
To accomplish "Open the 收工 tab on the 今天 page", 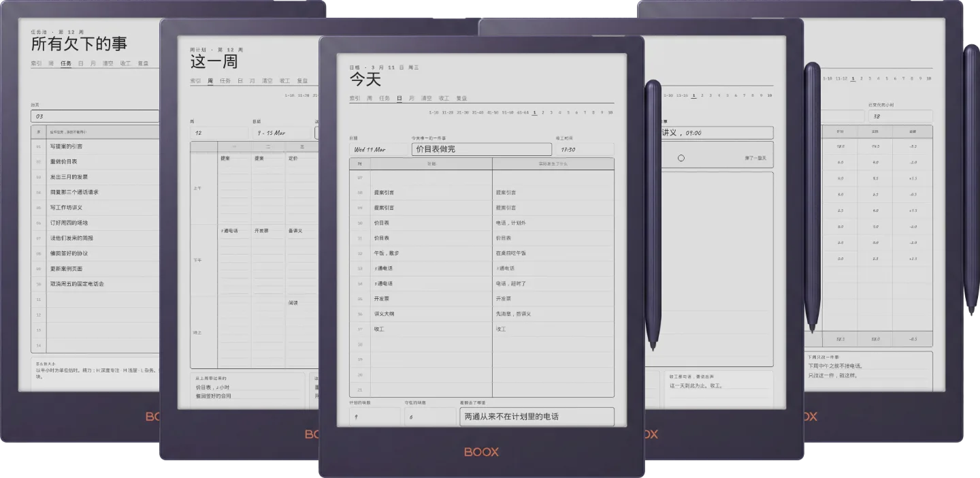I will click(444, 98).
